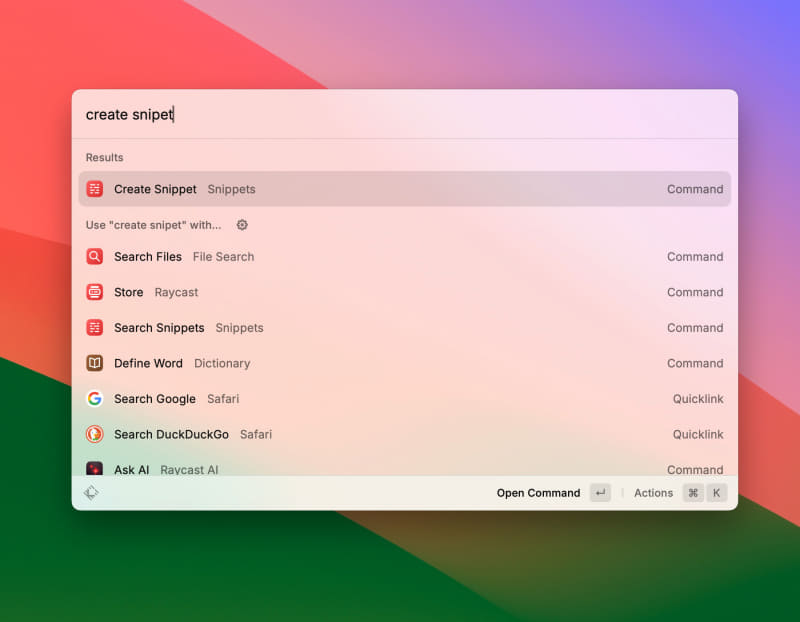Pick the Ask AI title

tap(132, 469)
